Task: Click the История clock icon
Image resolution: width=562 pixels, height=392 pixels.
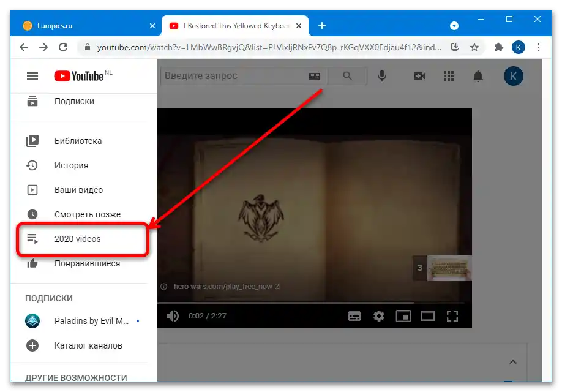Action: (32, 165)
